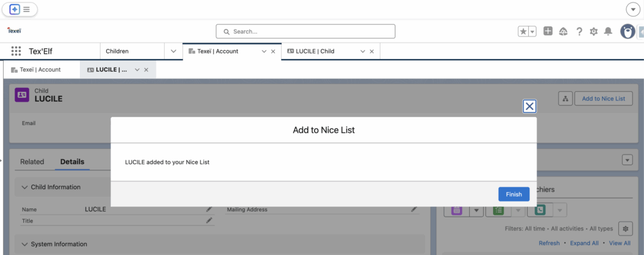Open the Notifications bell
Viewport: 644px width, 255px height.
pyautogui.click(x=608, y=31)
